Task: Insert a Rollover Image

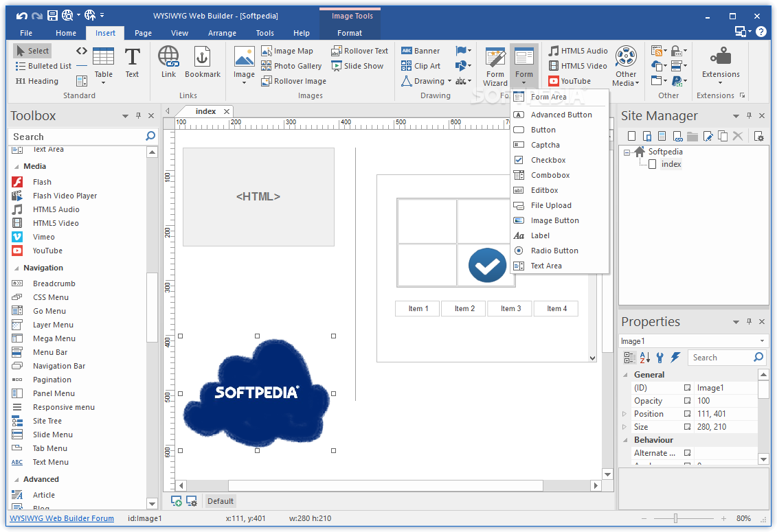Action: click(294, 81)
